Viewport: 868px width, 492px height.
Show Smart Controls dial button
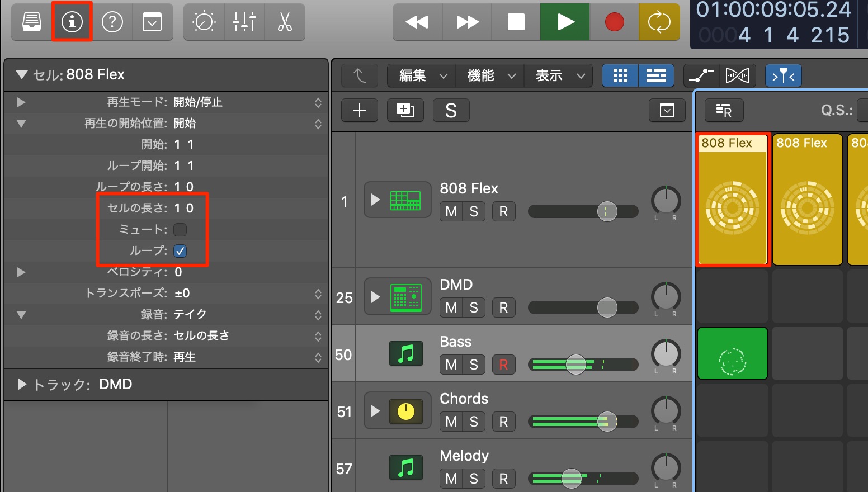tap(204, 22)
